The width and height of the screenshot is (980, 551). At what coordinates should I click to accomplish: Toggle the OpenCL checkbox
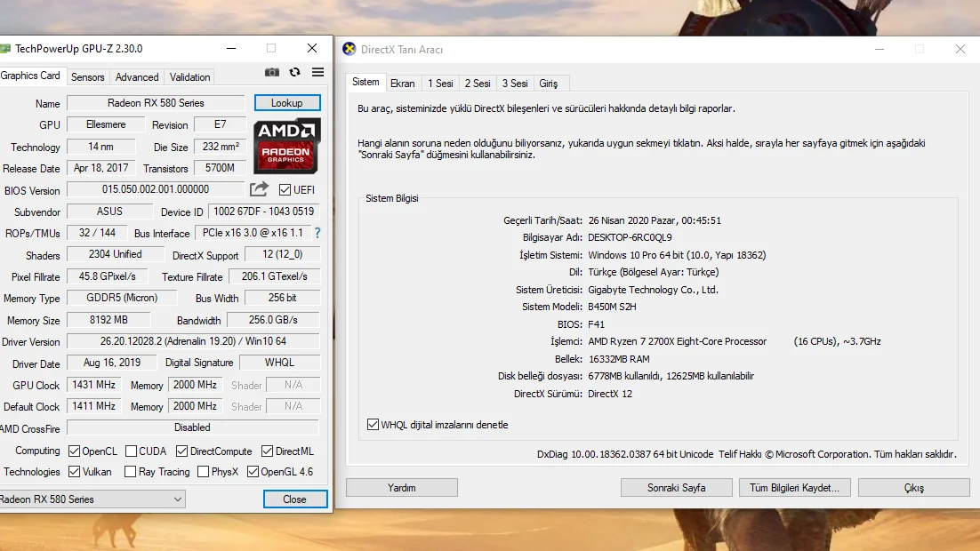[x=75, y=451]
